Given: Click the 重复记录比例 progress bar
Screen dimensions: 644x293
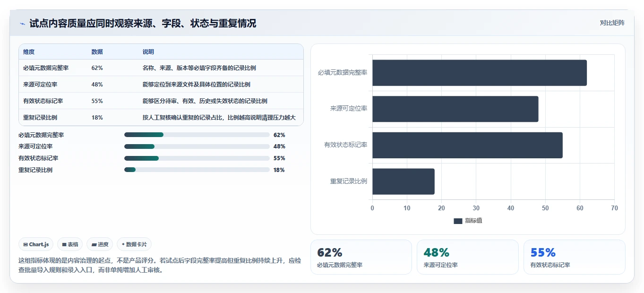Looking at the screenshot, I should 197,170.
